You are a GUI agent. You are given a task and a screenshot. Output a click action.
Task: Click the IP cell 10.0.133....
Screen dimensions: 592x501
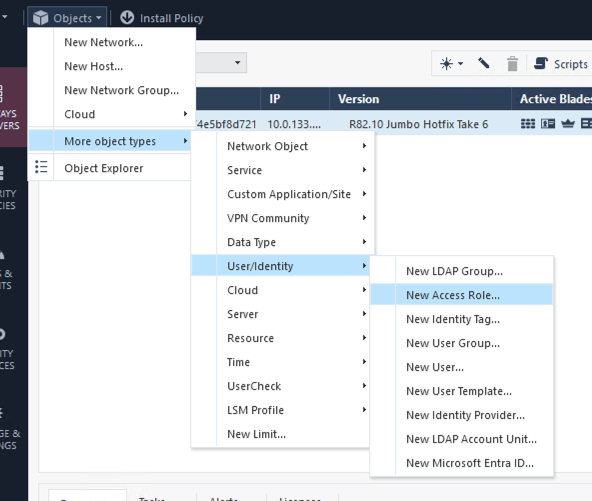tap(294, 124)
